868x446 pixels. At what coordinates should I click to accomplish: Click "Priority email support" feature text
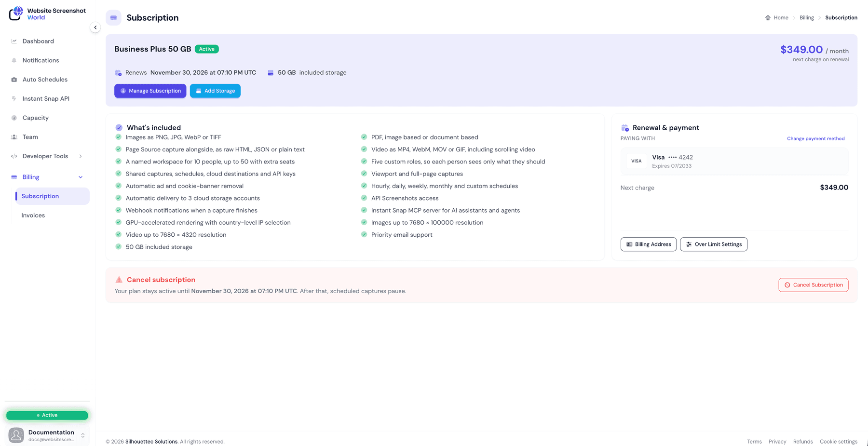(402, 235)
